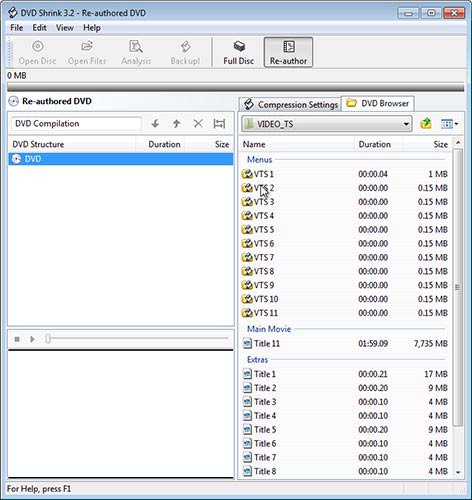
Task: Click the move-up arrow icon in DVD Structure
Action: click(177, 124)
